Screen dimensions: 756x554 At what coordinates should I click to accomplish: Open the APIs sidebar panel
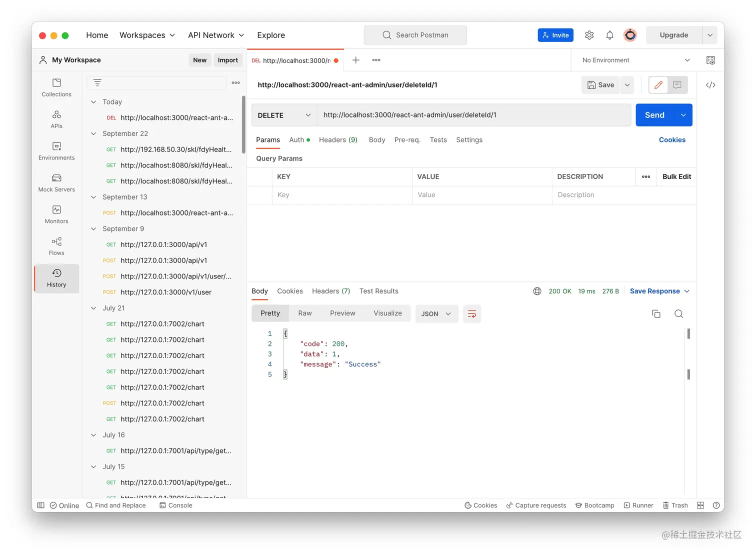click(x=56, y=119)
